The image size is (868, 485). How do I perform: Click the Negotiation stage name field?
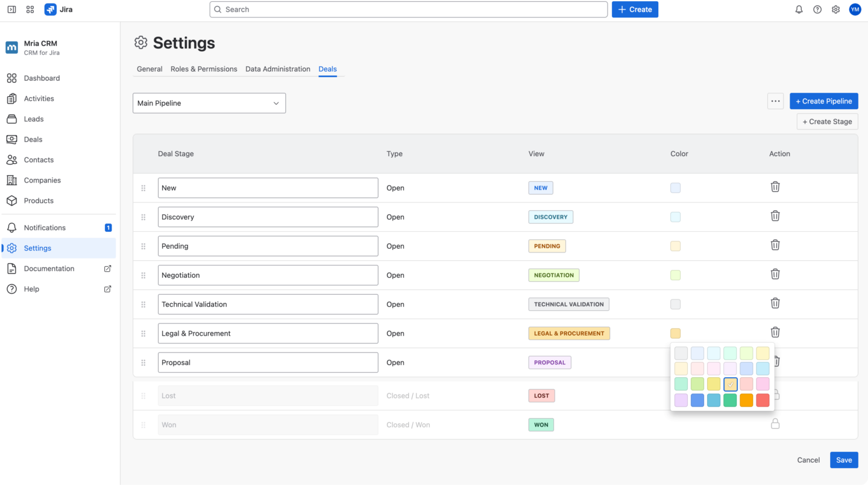tap(268, 275)
